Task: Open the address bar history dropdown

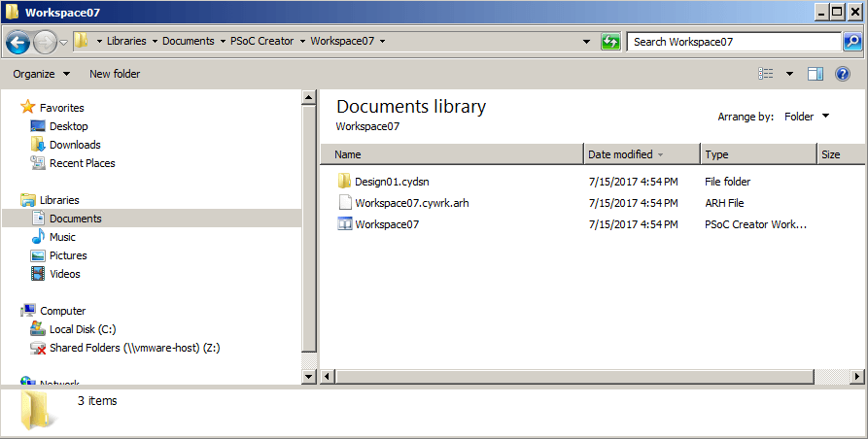Action: click(587, 42)
